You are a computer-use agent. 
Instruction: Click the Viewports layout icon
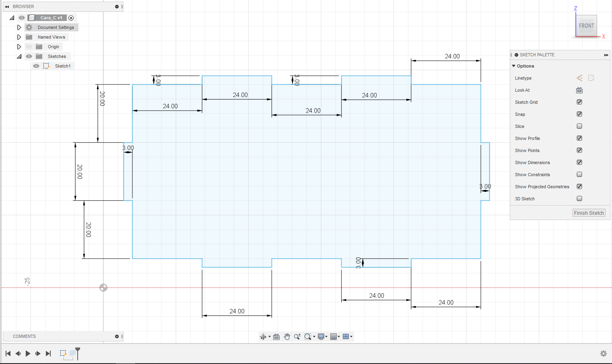tap(346, 337)
